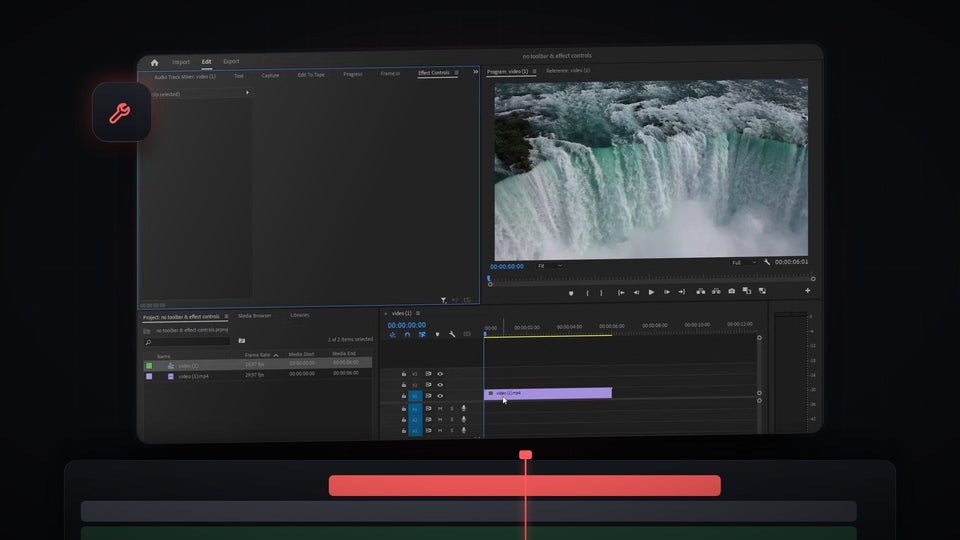This screenshot has width=960, height=540.
Task: Select the Project panel tab
Action: pyautogui.click(x=181, y=317)
